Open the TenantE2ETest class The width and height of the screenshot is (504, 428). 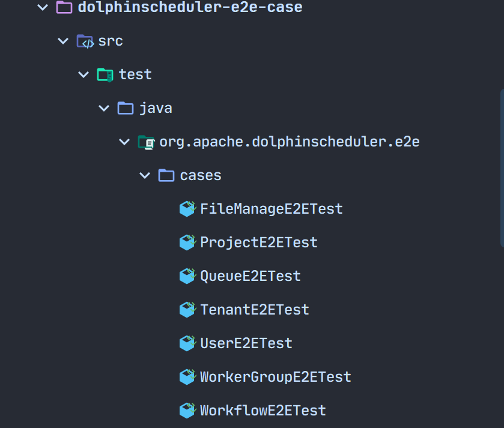(254, 310)
